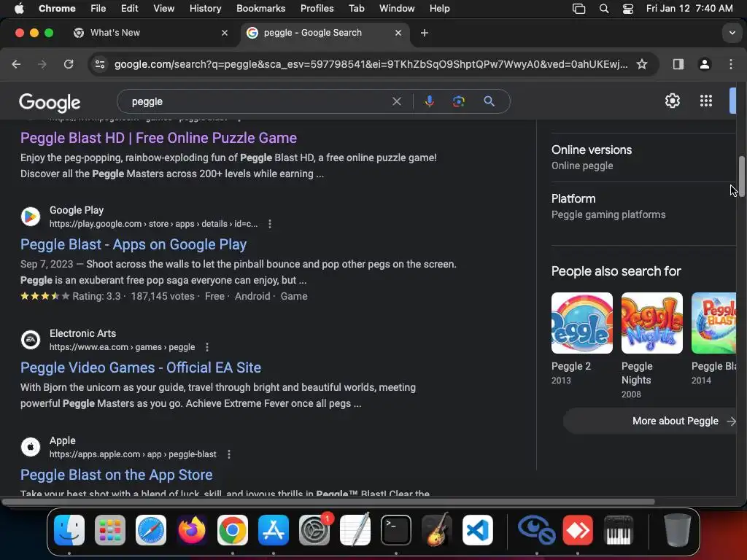Expand Platform section
Viewport: 747px width, 560px height.
click(643, 206)
